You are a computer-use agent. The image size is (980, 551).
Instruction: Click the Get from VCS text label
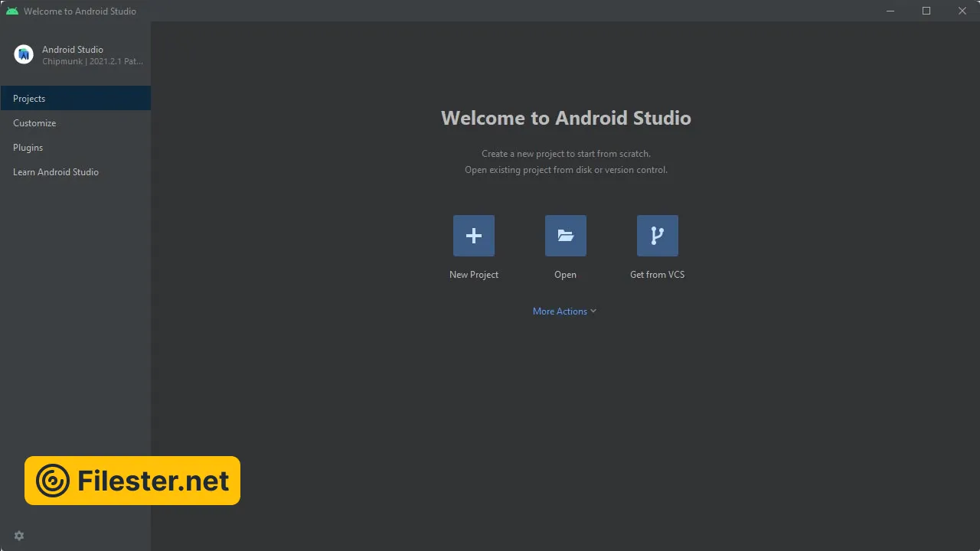[657, 275]
